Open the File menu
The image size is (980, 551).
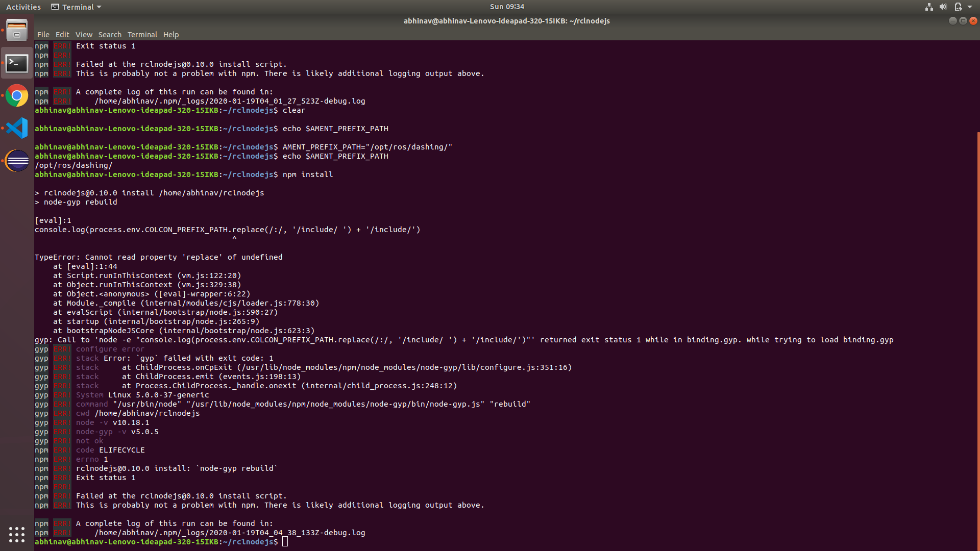click(43, 35)
